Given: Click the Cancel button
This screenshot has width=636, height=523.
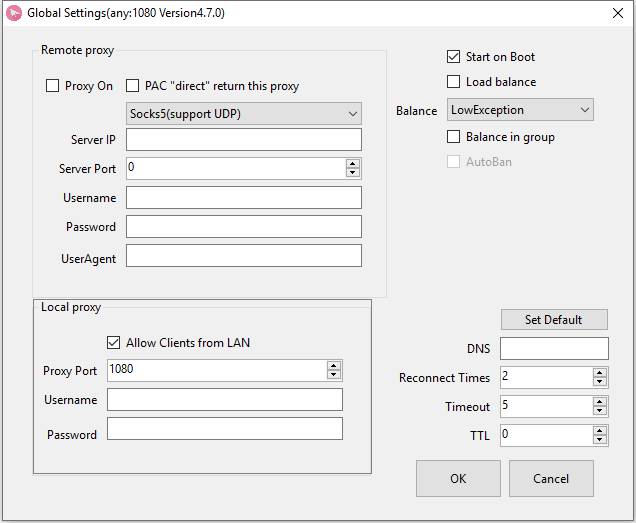Looking at the screenshot, I should pyautogui.click(x=551, y=478).
